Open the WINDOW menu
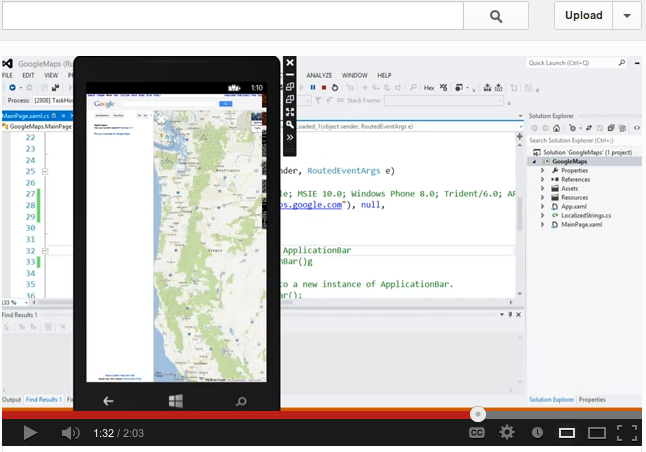Screen dimensions: 646x452 coord(354,75)
